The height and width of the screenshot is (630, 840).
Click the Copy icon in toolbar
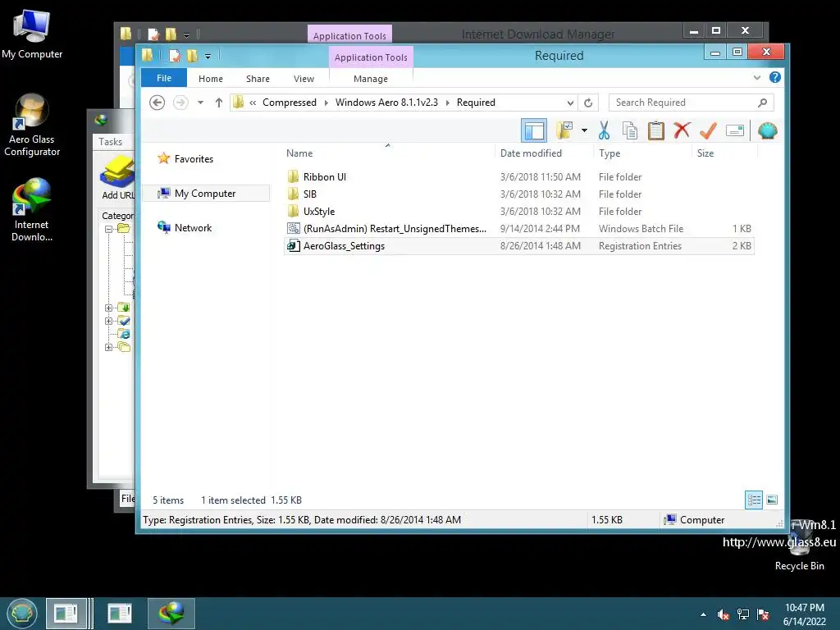coord(630,130)
